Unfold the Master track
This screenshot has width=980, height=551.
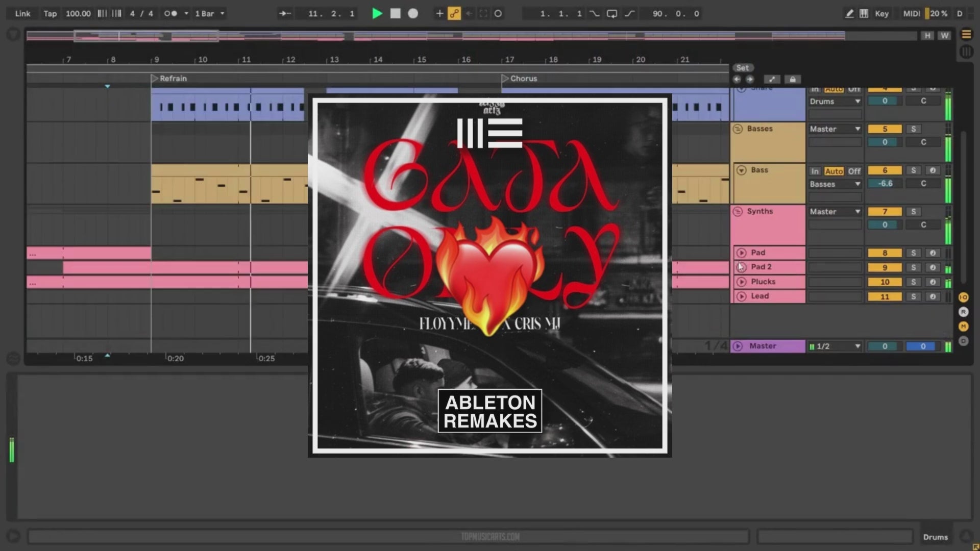tap(738, 346)
